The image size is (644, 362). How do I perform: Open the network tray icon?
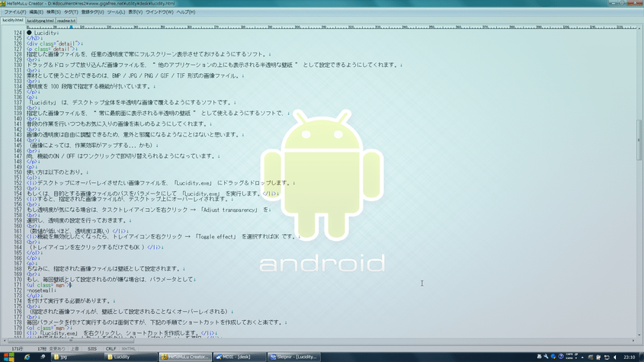tap(598, 357)
